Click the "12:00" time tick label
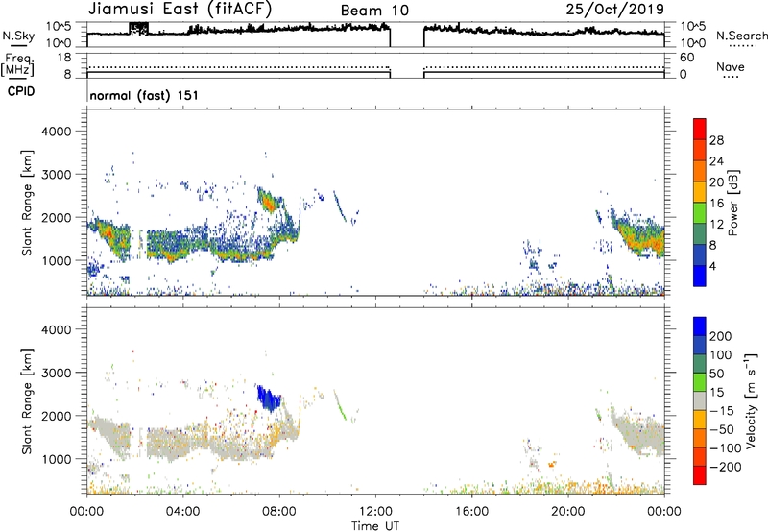This screenshot has width=768, height=532. point(375,512)
